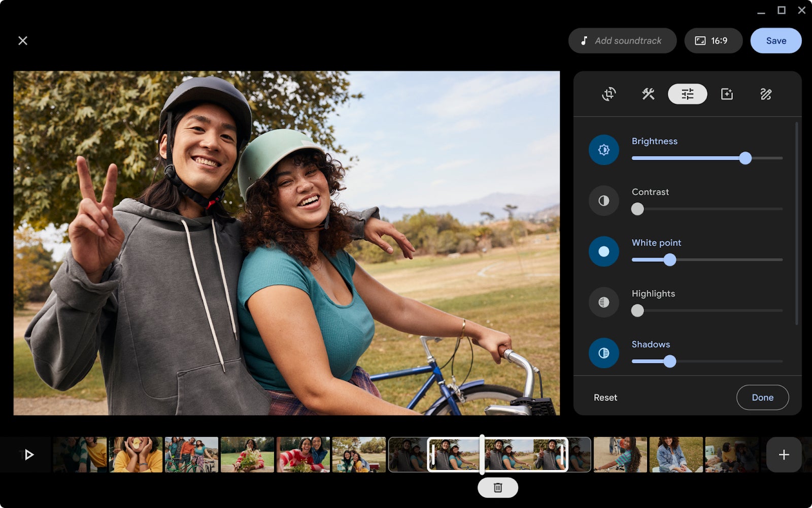
Task: Select the markup drawing tool
Action: [765, 94]
